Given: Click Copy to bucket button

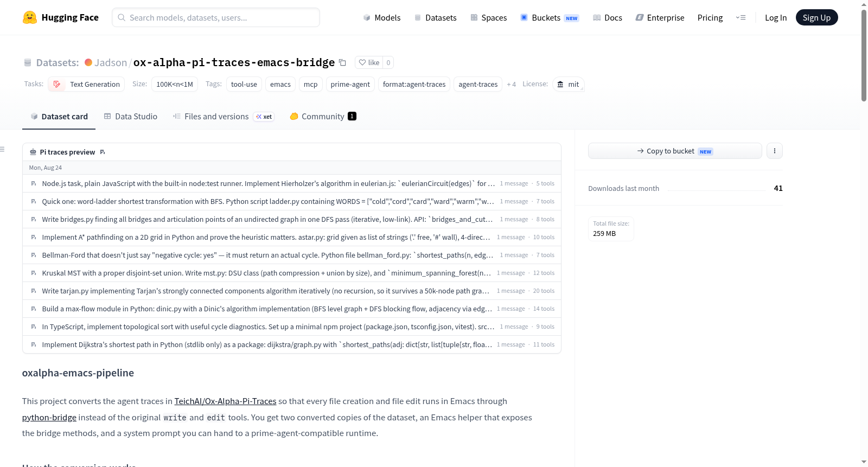Looking at the screenshot, I should (675, 151).
